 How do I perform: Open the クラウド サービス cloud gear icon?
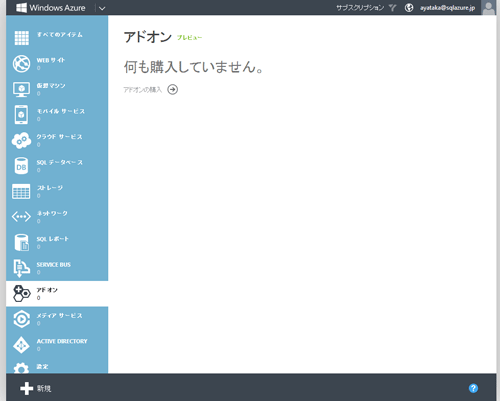[22, 140]
